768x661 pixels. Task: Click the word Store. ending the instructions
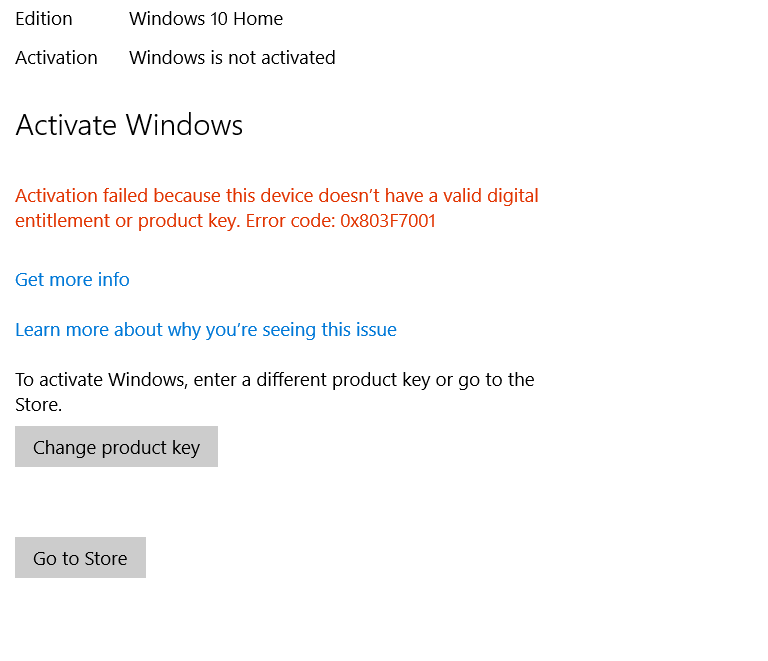[38, 405]
